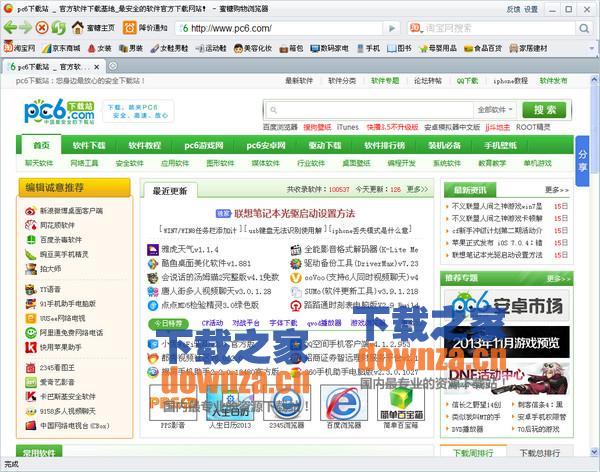Viewport: 600px width, 472px height.
Task: Open the pc6游戏网 navigation tab
Action: tap(204, 145)
